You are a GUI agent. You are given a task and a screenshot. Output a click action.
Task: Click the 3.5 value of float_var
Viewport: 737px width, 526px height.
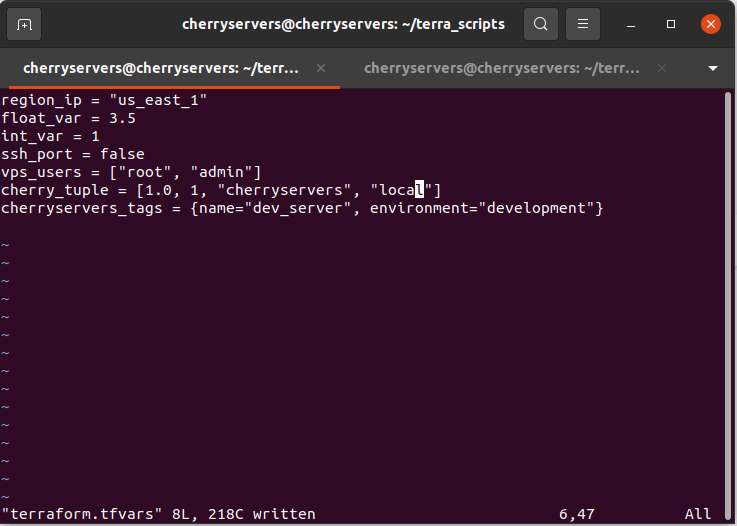122,118
